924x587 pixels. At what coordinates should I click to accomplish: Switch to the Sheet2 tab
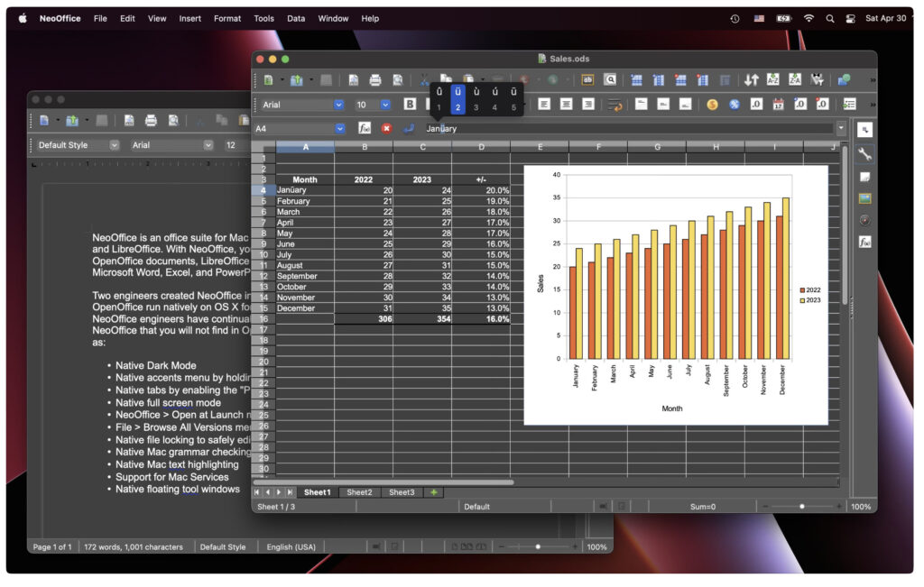point(359,492)
